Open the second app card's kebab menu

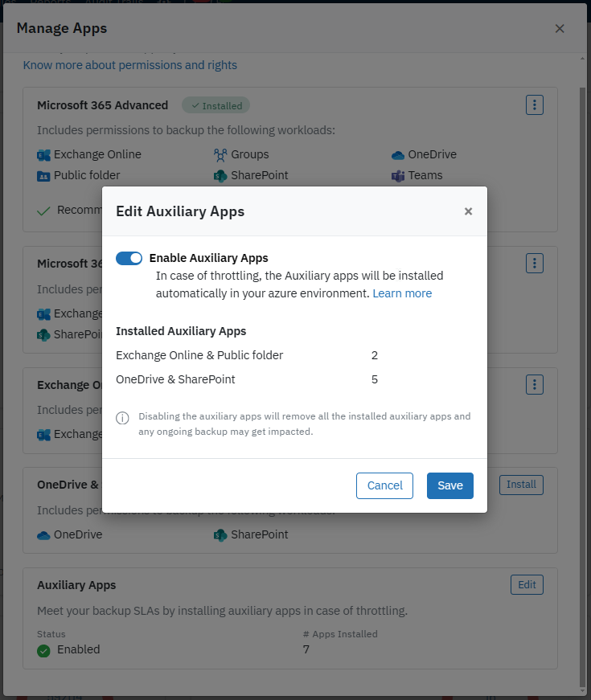[535, 263]
